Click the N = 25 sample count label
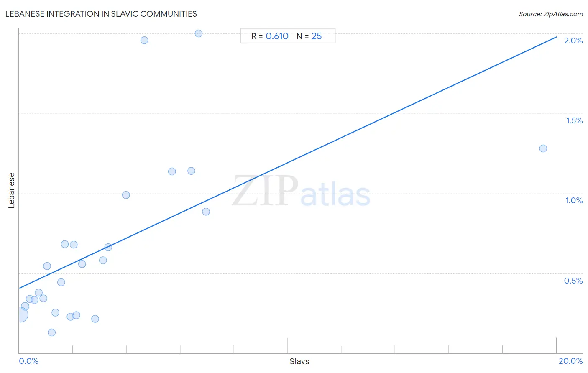 tap(309, 36)
